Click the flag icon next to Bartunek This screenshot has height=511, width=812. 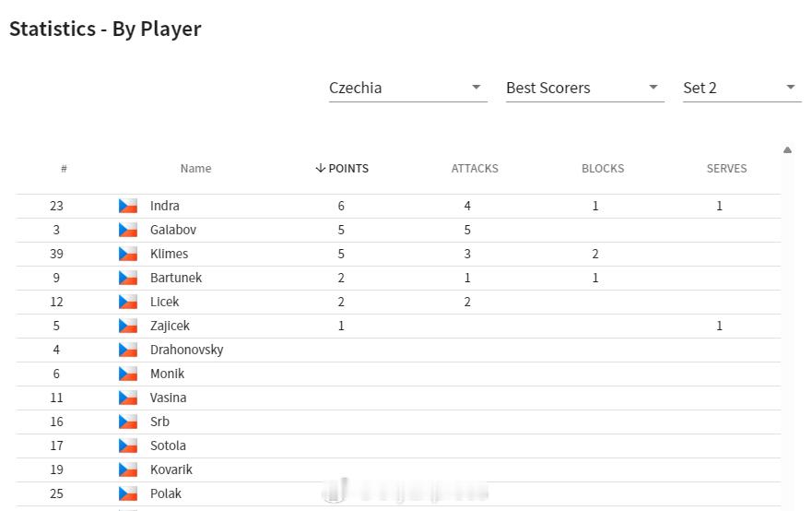pyautogui.click(x=128, y=279)
